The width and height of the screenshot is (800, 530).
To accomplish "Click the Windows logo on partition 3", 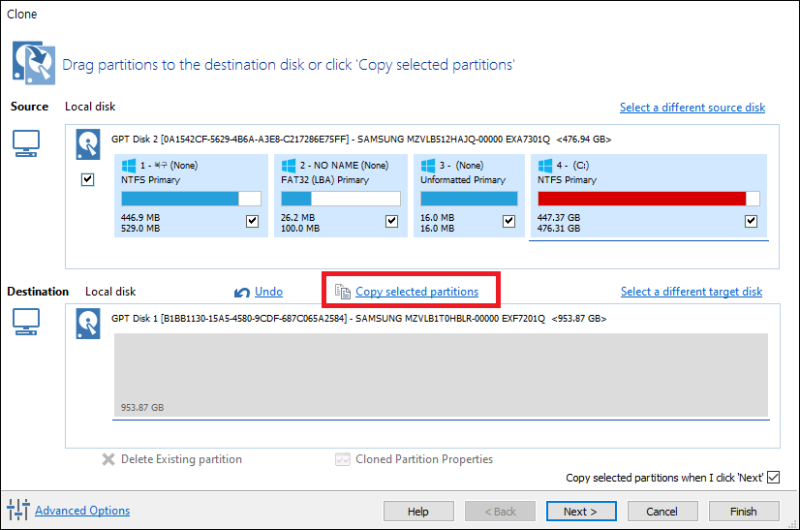I will [x=428, y=165].
